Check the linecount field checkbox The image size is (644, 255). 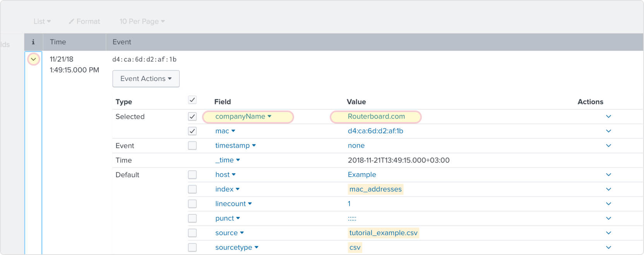click(x=192, y=204)
